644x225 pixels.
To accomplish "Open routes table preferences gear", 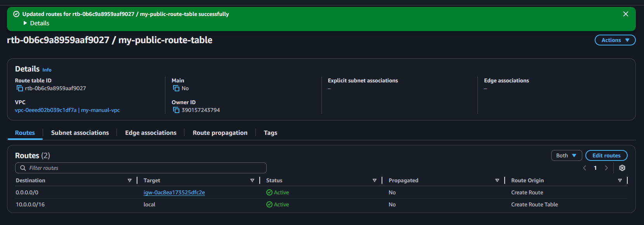I will pyautogui.click(x=622, y=168).
